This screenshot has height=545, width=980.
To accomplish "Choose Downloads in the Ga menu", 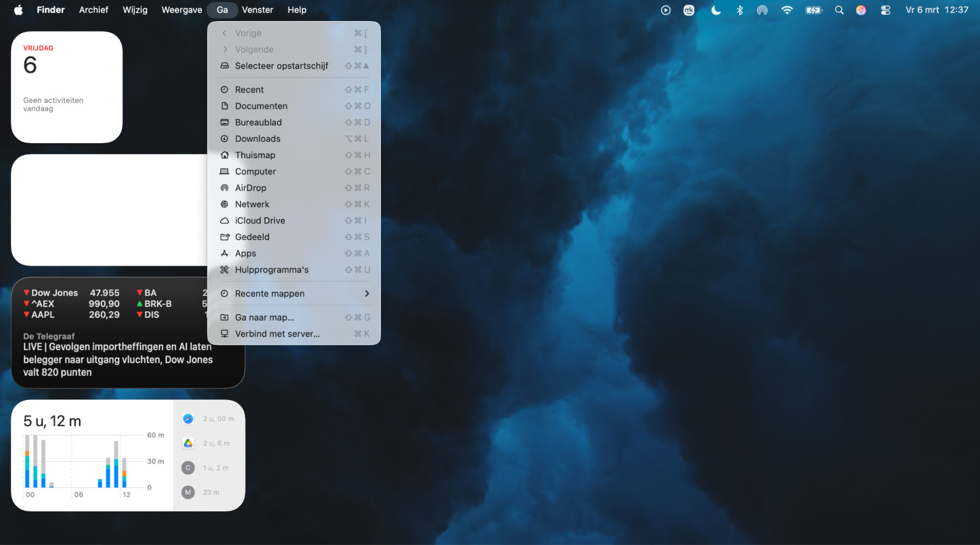I will tap(257, 139).
